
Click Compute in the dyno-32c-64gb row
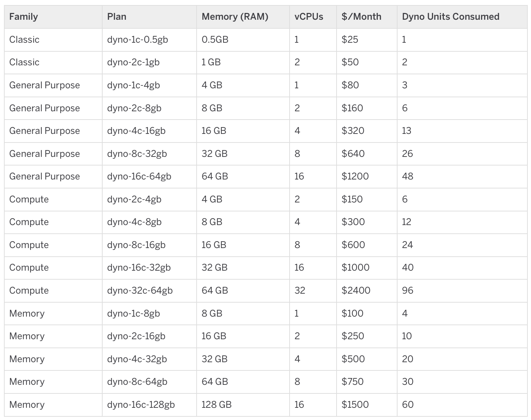point(29,290)
